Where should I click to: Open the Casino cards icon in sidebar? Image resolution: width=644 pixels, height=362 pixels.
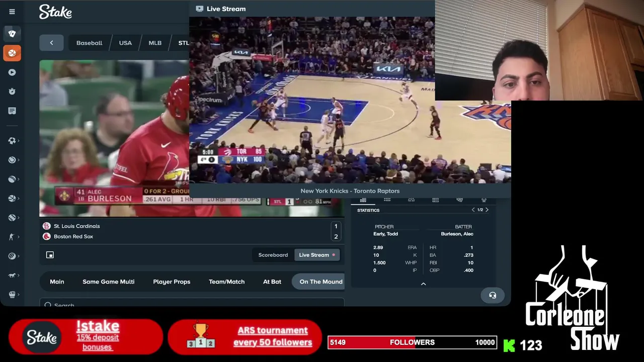tap(12, 33)
